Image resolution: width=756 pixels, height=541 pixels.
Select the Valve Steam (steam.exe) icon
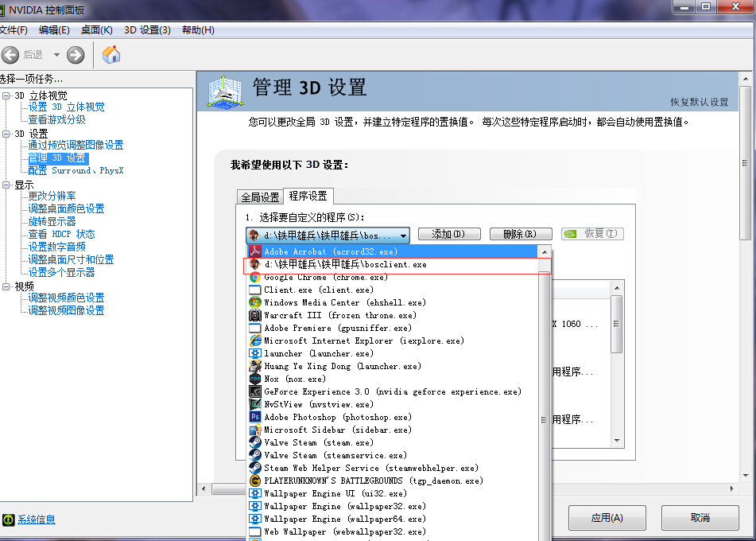coord(255,442)
